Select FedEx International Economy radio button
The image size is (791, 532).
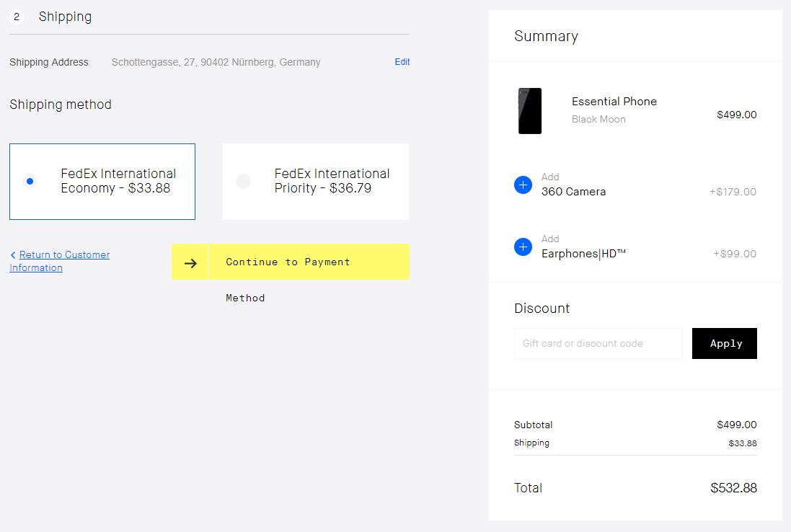[x=30, y=181]
